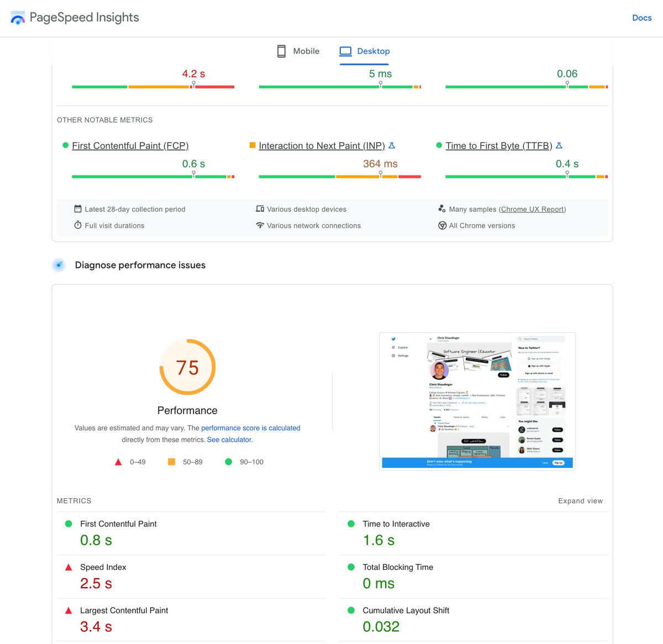Toggle the Diagnose performance issues indicator
Viewport: 663px width, 644px height.
pos(59,265)
